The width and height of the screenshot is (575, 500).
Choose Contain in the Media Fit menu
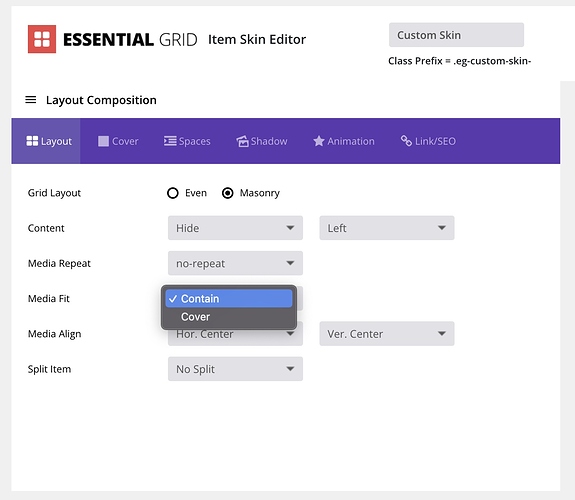click(x=229, y=299)
